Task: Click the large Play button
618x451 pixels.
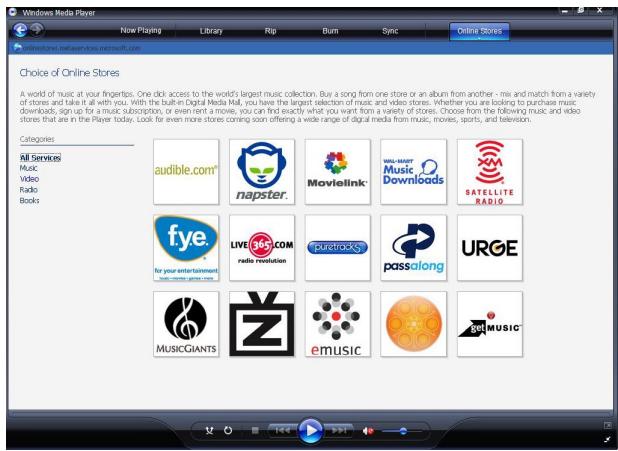Action: (x=310, y=430)
